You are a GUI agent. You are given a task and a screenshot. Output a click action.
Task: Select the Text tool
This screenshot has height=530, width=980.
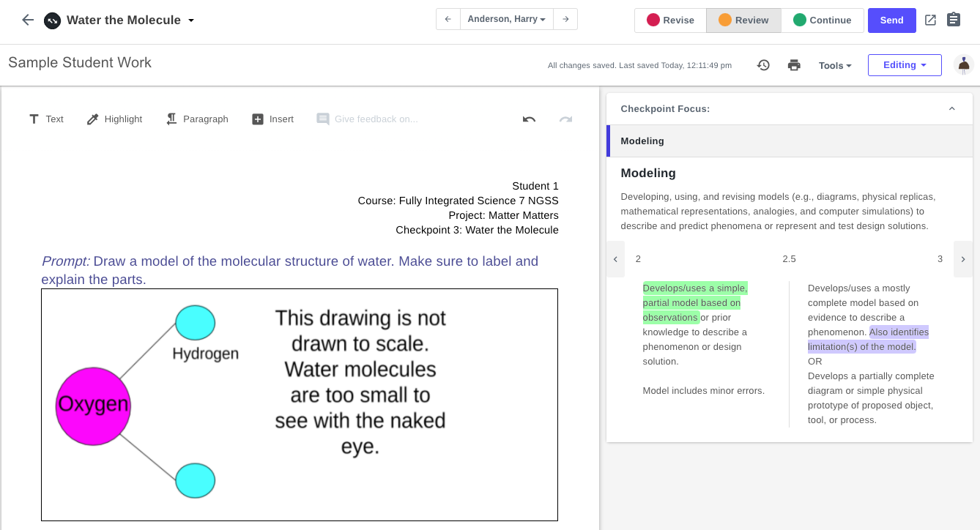[x=45, y=119]
